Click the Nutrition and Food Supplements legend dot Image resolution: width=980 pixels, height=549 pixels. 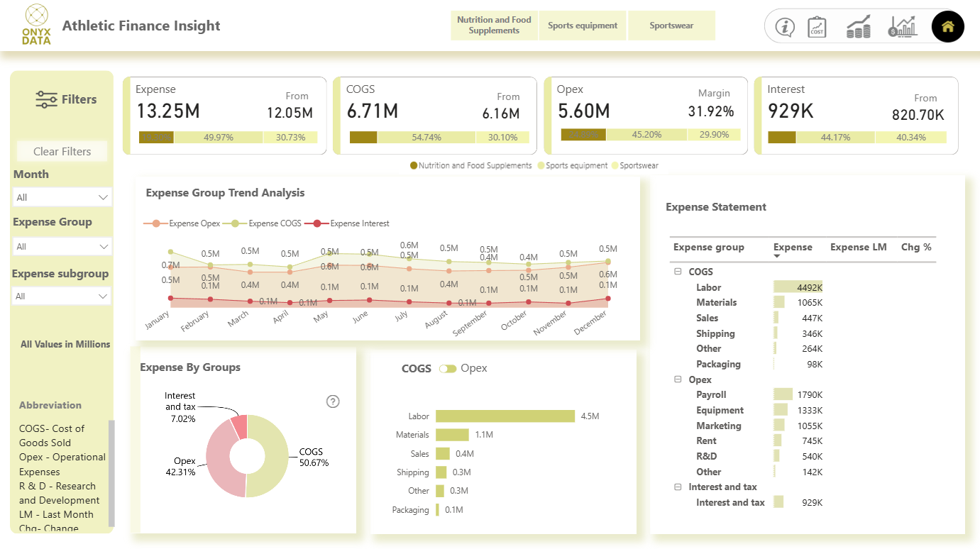414,165
